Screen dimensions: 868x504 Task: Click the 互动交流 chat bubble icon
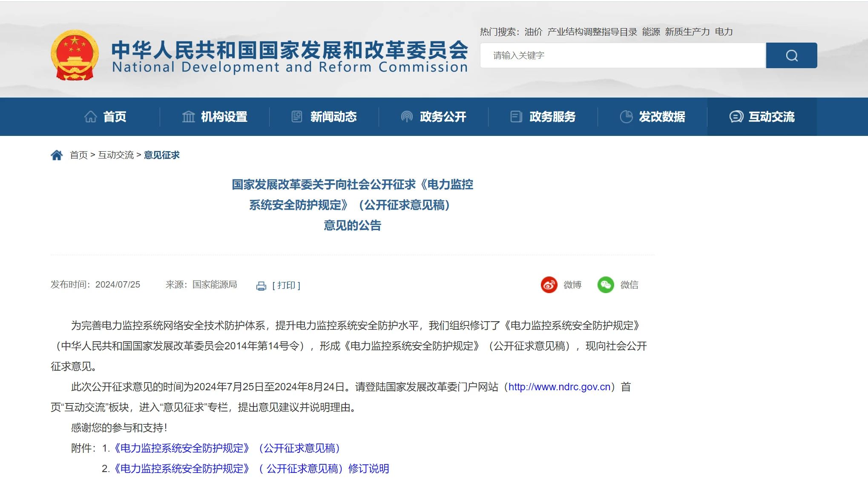pyautogui.click(x=736, y=117)
